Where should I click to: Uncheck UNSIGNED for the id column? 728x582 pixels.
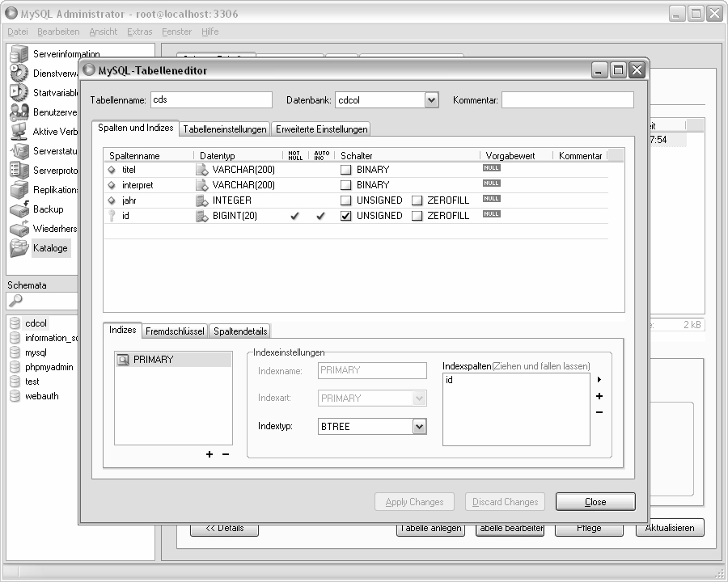[x=346, y=216]
